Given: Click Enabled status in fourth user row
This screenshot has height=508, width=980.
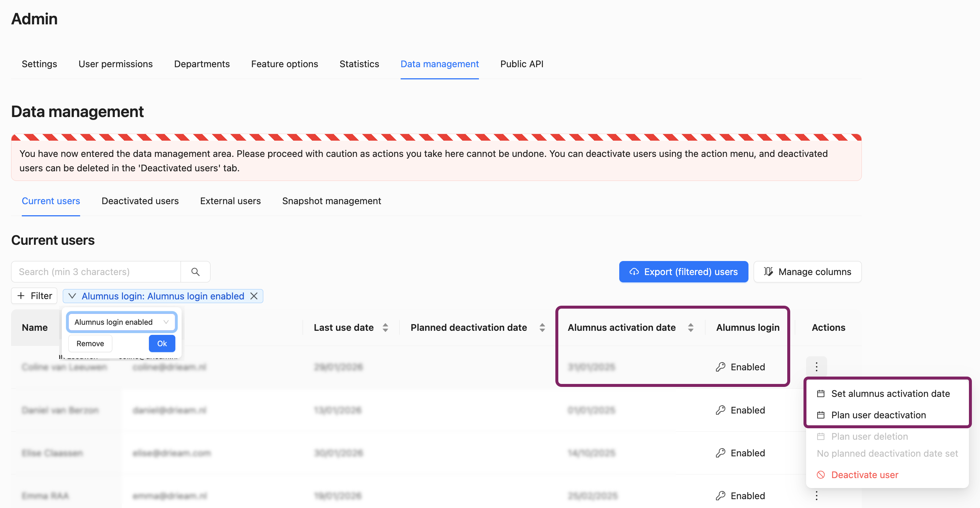Looking at the screenshot, I should coord(747,496).
